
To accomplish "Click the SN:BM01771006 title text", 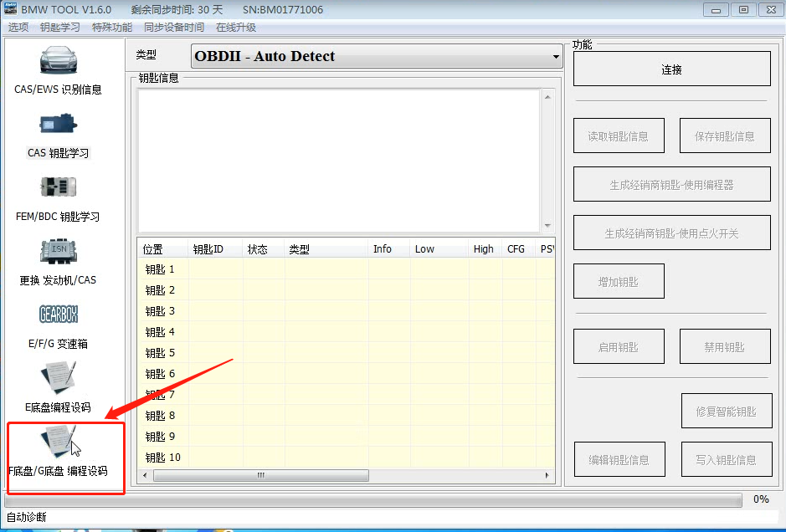I will [x=283, y=9].
